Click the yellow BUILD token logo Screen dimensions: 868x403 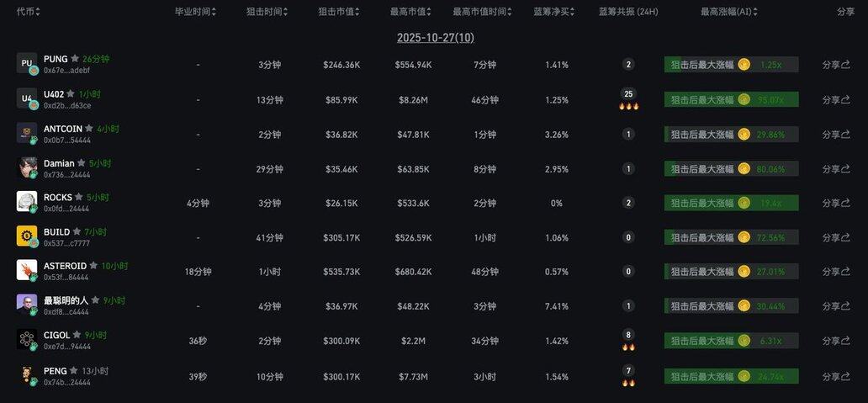click(x=27, y=236)
